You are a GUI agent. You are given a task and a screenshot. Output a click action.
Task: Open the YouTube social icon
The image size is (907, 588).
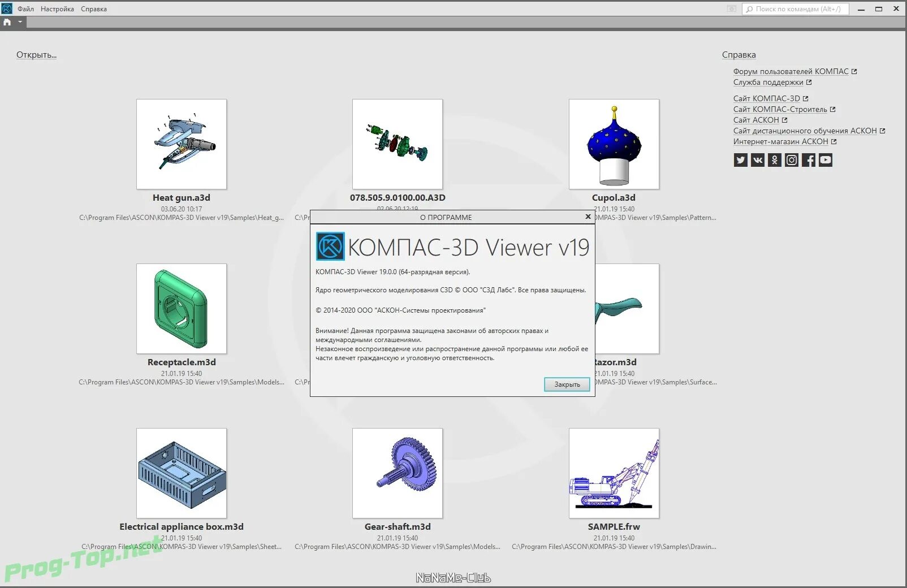point(826,160)
